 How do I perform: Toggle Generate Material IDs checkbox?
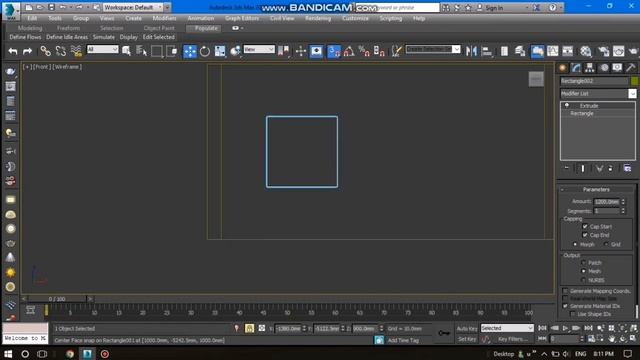point(565,306)
